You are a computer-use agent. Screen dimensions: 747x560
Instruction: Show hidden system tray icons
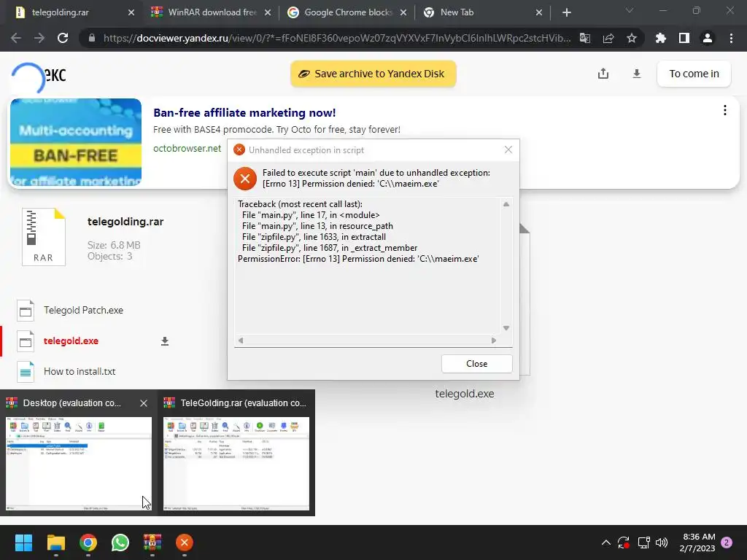[x=606, y=542]
